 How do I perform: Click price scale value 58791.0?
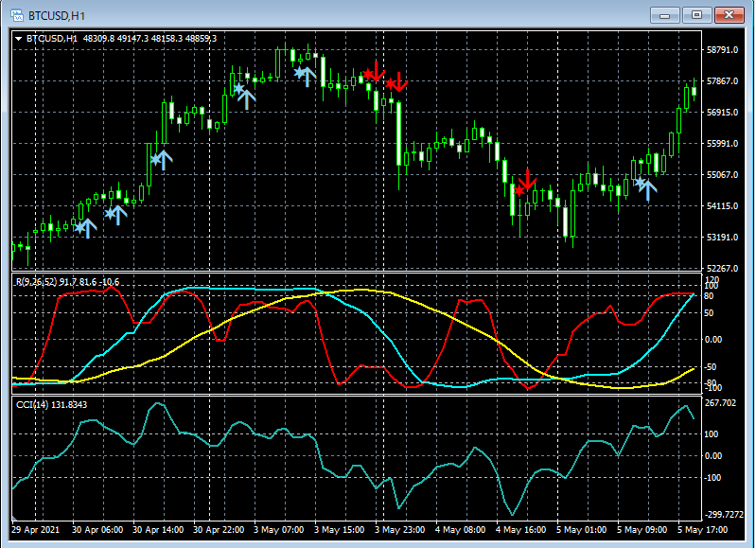point(722,49)
